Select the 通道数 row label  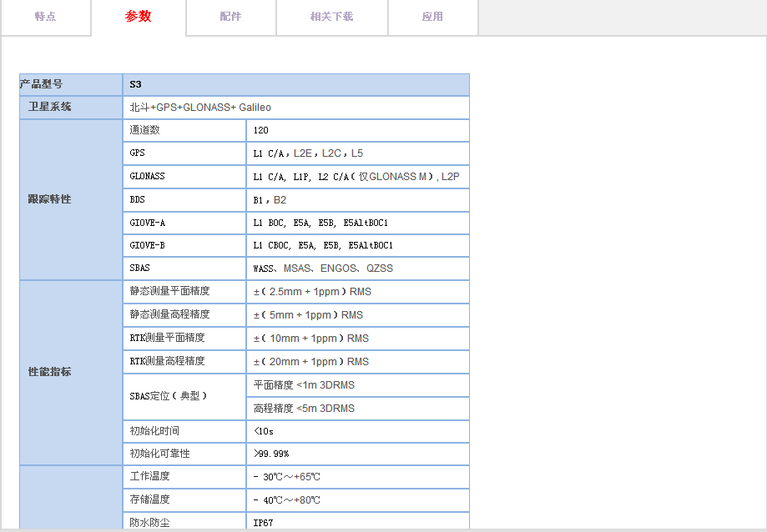(144, 131)
